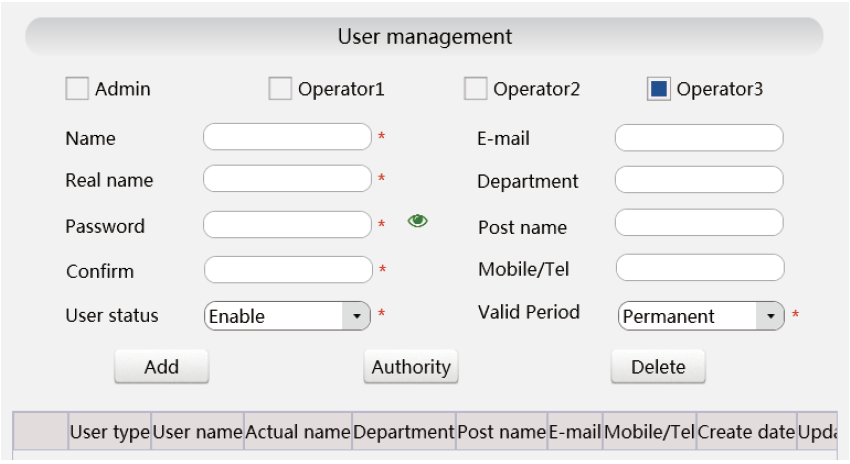Click the Delete button
This screenshot has width=850, height=464.
click(x=658, y=367)
